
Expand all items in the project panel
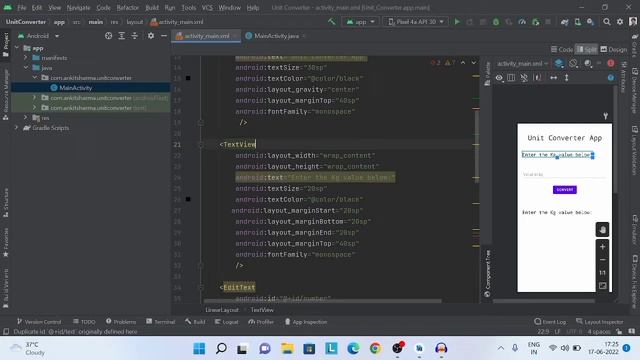[x=121, y=36]
